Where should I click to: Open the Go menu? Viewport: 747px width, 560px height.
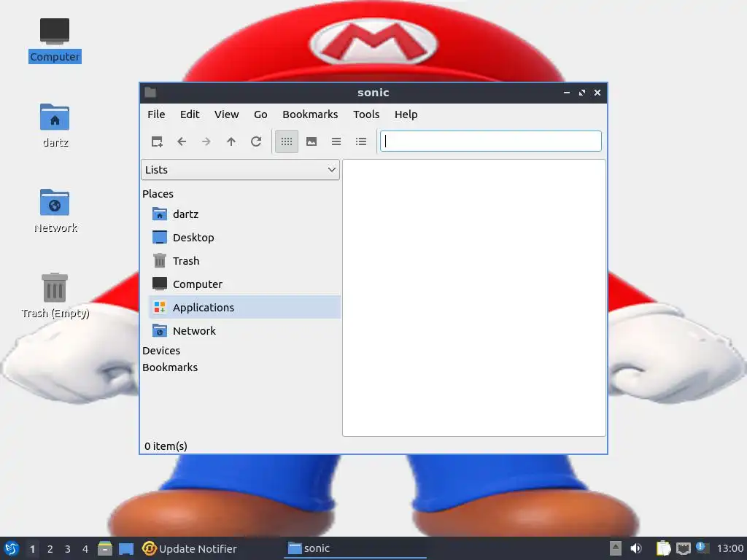(x=260, y=114)
